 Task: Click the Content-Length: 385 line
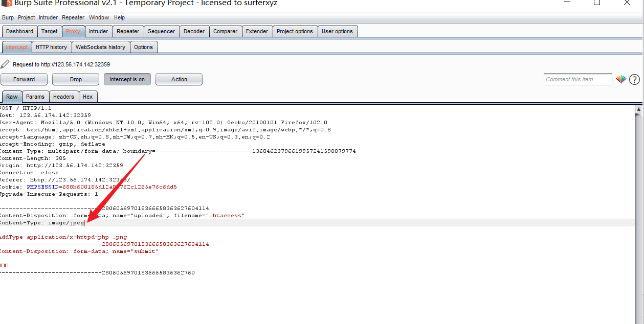point(33,158)
